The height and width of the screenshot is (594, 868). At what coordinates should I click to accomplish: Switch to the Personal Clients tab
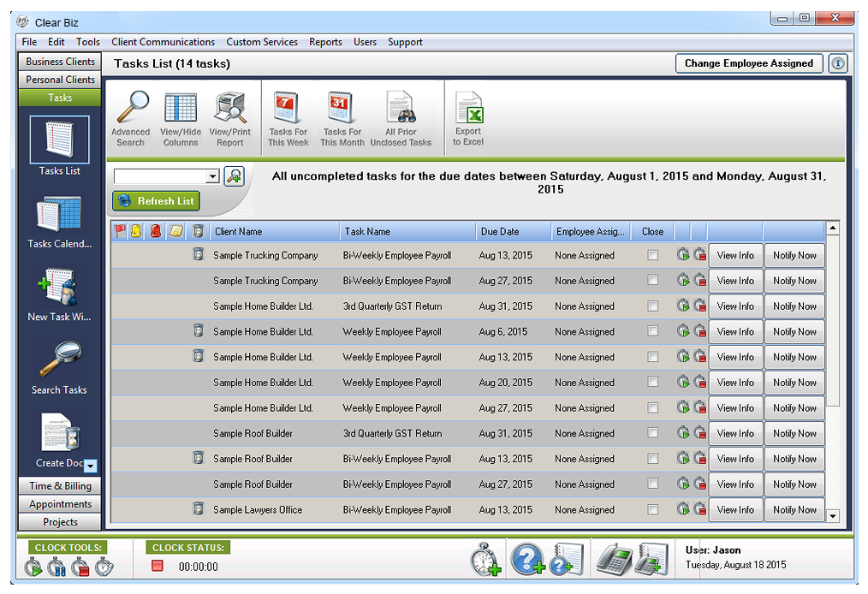[59, 79]
